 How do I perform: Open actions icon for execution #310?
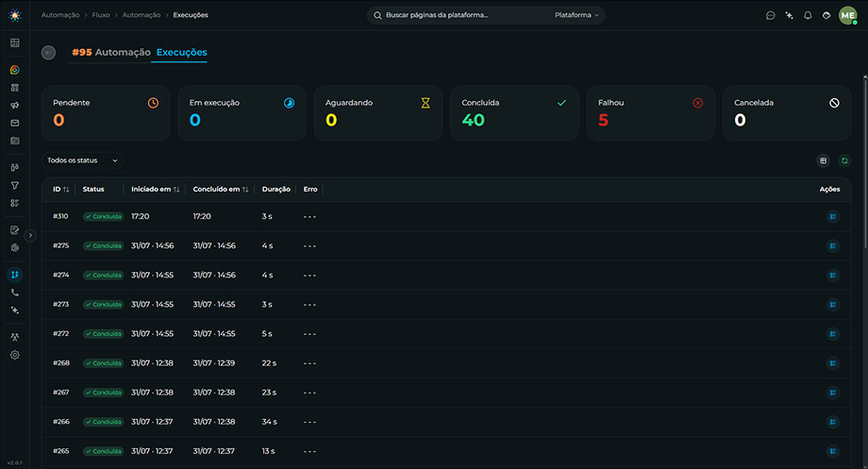(x=832, y=216)
